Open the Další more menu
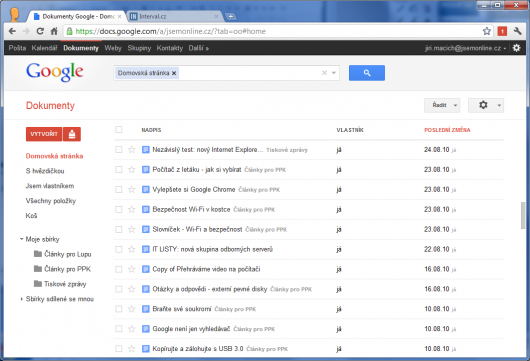Viewport: 530px width, 361px height. pyautogui.click(x=198, y=48)
